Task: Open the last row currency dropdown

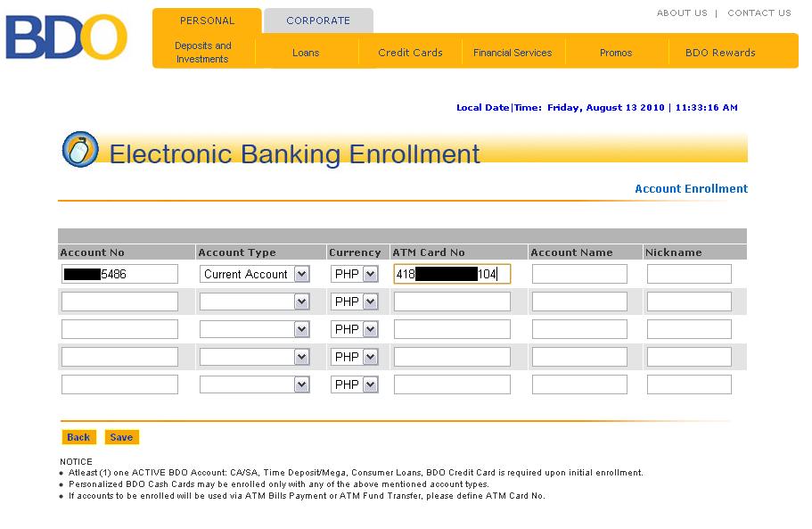Action: click(x=370, y=384)
